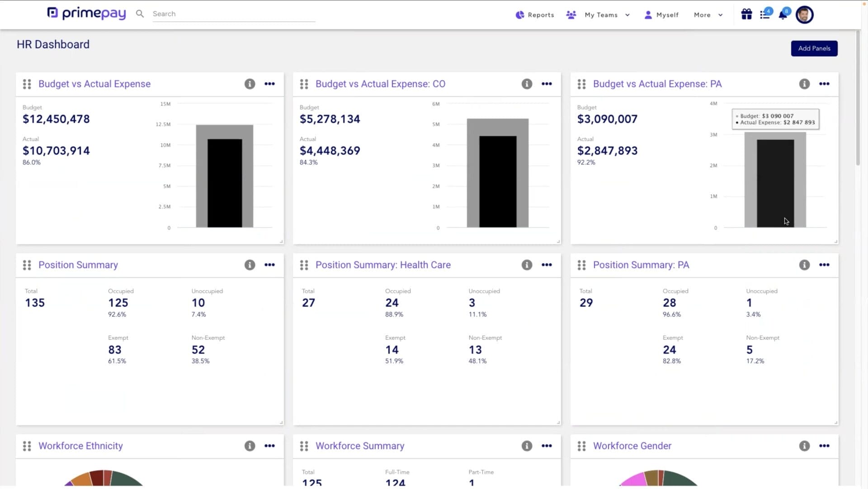This screenshot has width=868, height=489.
Task: Show info for Position Summary panel
Action: pos(250,265)
